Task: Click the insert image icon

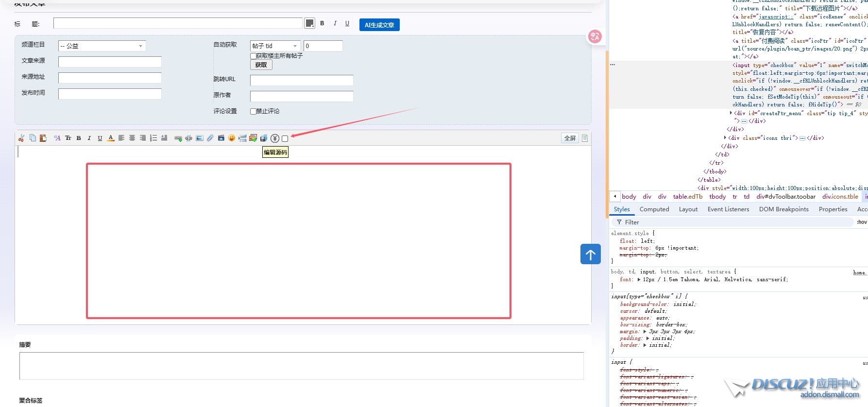Action: coord(200,138)
